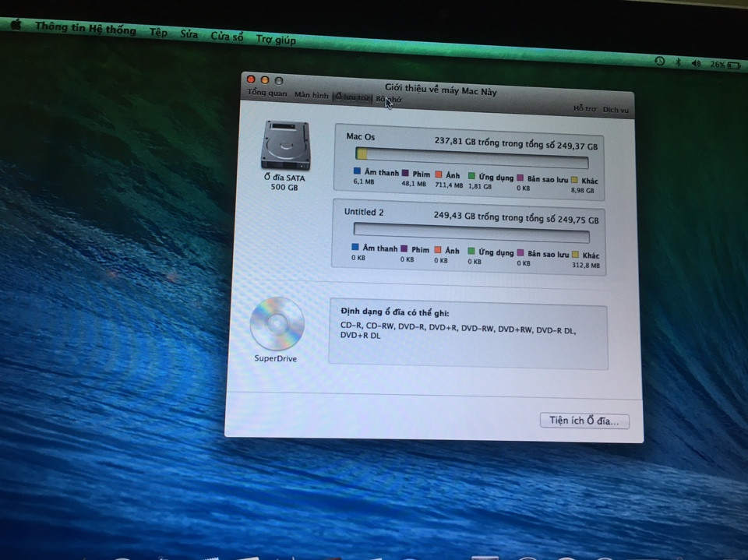Click the pink Bản sao lưu swatch for Untitled 2

coord(520,253)
